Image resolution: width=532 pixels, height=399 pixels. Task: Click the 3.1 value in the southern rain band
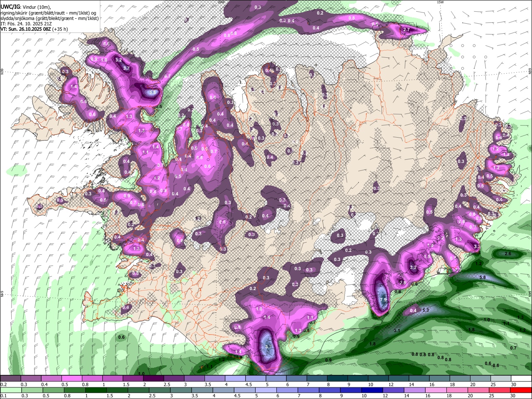(397, 330)
